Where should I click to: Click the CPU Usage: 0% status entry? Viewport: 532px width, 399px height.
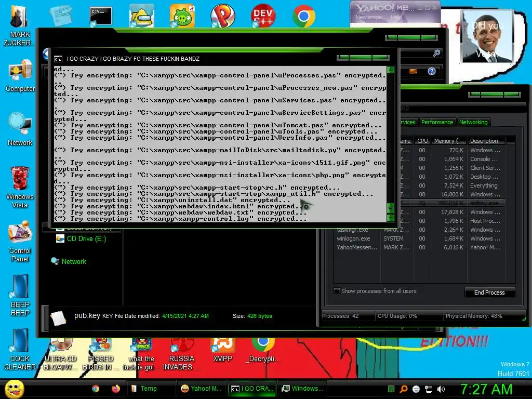[x=397, y=316]
